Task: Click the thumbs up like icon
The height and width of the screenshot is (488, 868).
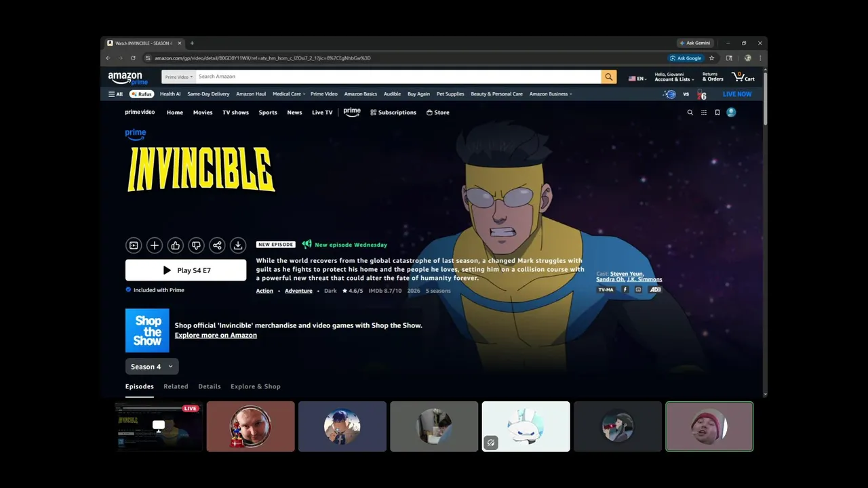Action: point(175,245)
